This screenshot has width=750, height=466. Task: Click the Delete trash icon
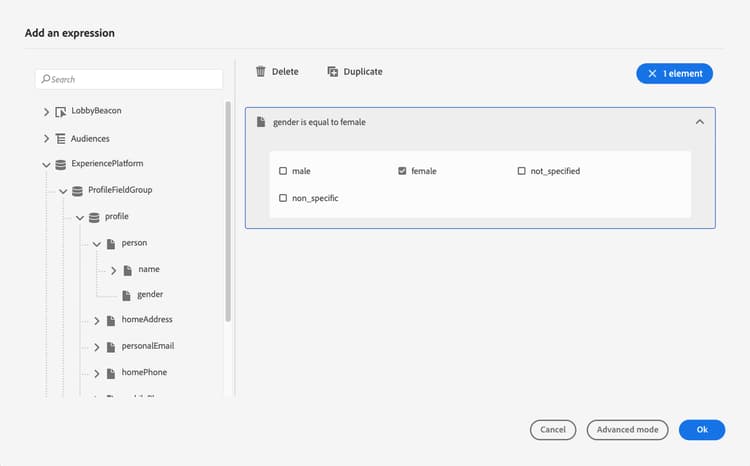tap(261, 71)
